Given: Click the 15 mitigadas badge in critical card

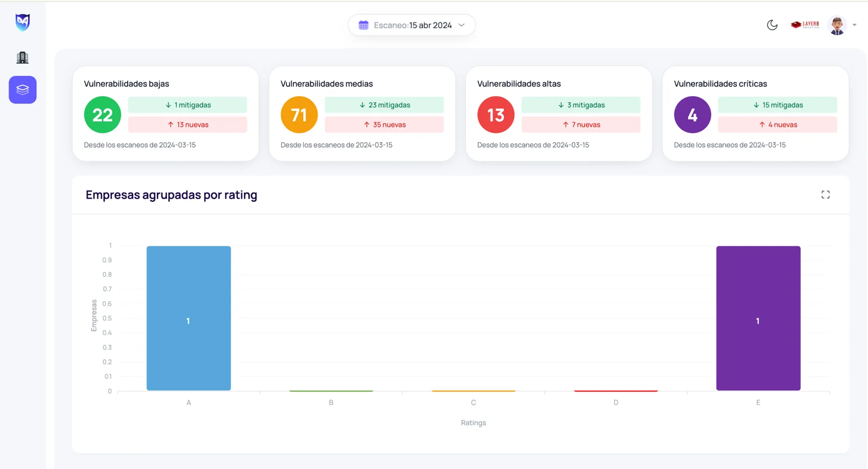Looking at the screenshot, I should [777, 105].
